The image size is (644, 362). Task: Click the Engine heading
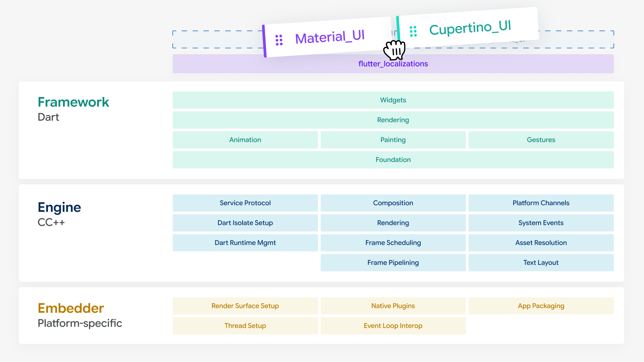59,208
